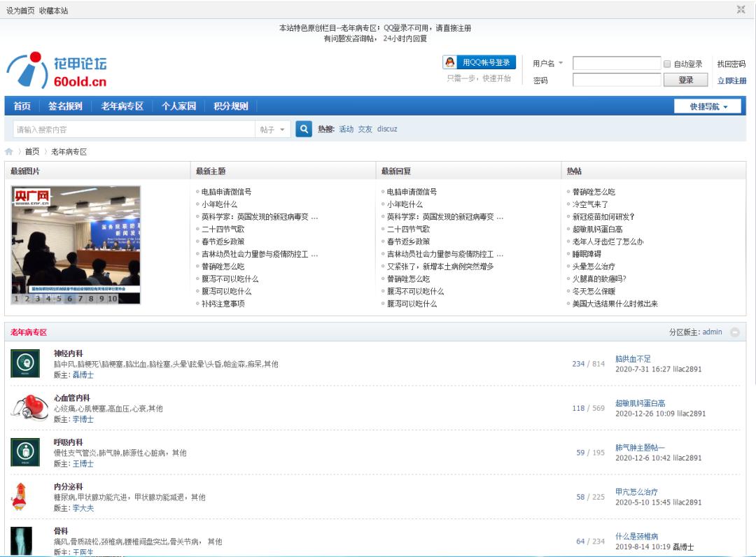This screenshot has height=557, width=756.
Task: Open 补钙注意事项 under 最新主题
Action: [223, 304]
